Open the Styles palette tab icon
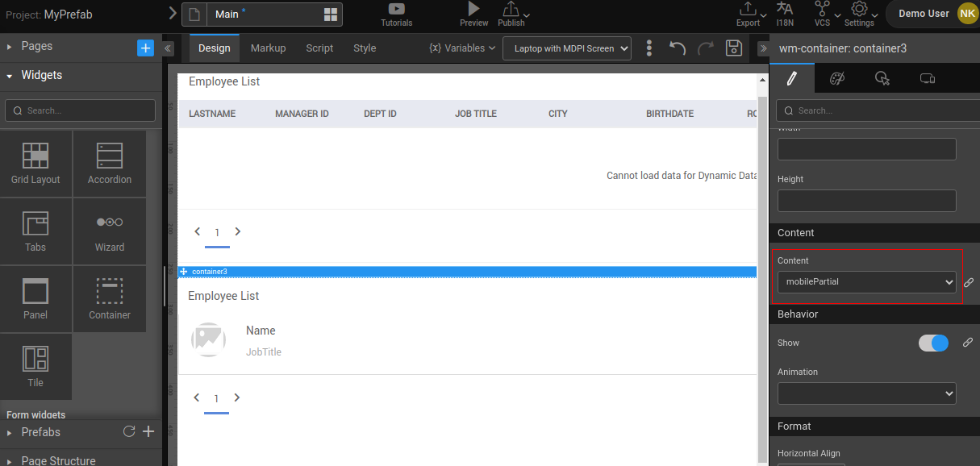 [837, 78]
